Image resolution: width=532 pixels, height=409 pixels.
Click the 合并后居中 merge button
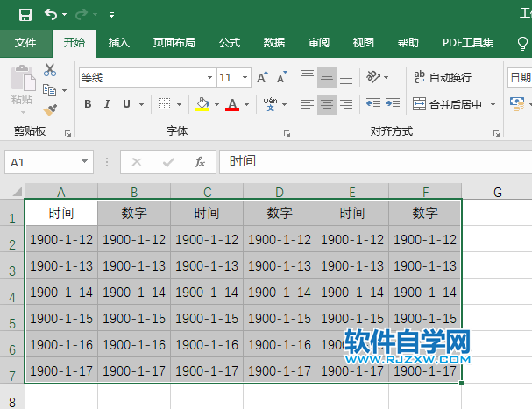coord(448,104)
